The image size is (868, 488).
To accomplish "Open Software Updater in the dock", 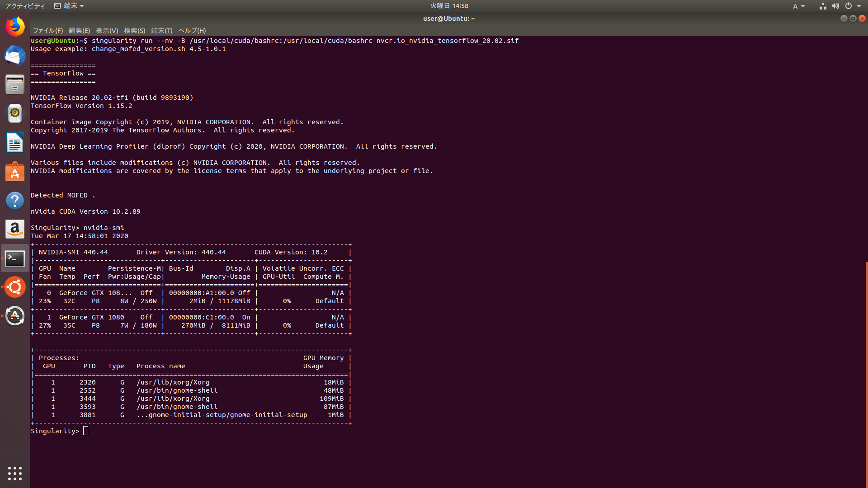I will pos(15,316).
